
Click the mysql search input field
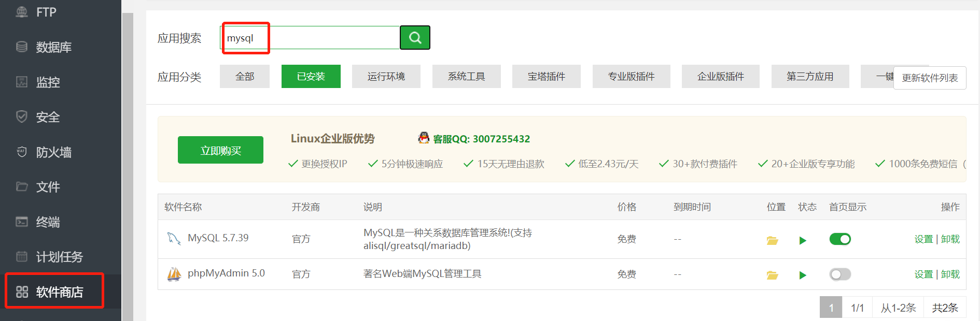pos(311,38)
